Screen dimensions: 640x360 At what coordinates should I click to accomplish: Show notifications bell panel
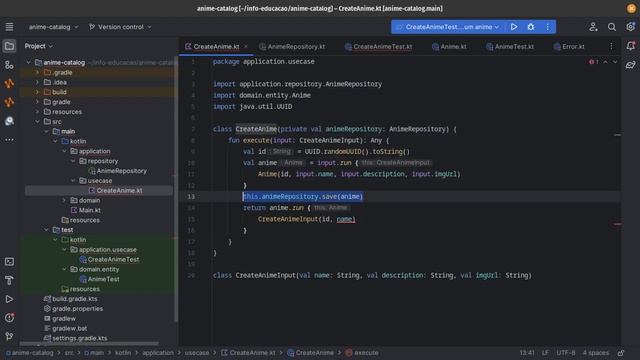(x=631, y=46)
